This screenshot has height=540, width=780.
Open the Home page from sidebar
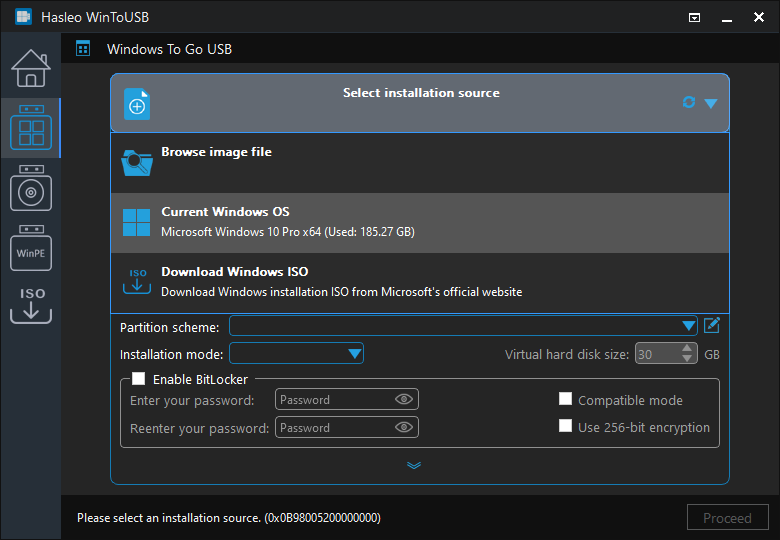tap(31, 68)
